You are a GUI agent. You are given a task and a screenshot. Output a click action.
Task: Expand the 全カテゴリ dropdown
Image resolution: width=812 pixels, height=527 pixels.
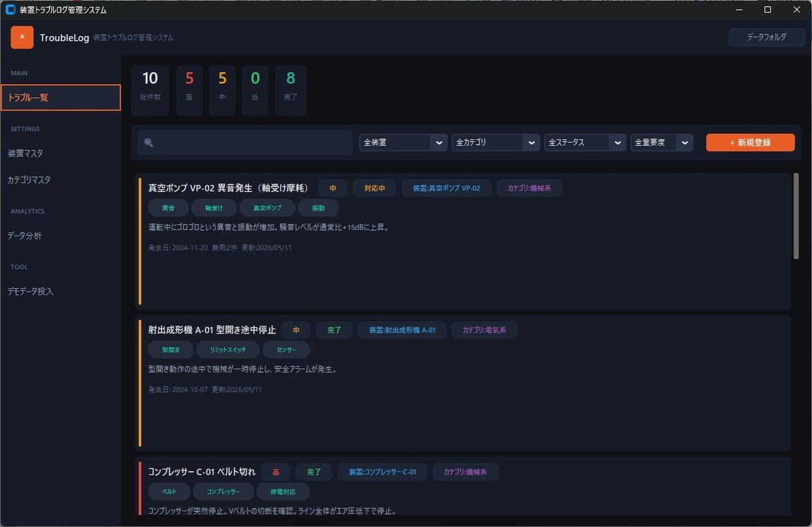click(x=496, y=142)
